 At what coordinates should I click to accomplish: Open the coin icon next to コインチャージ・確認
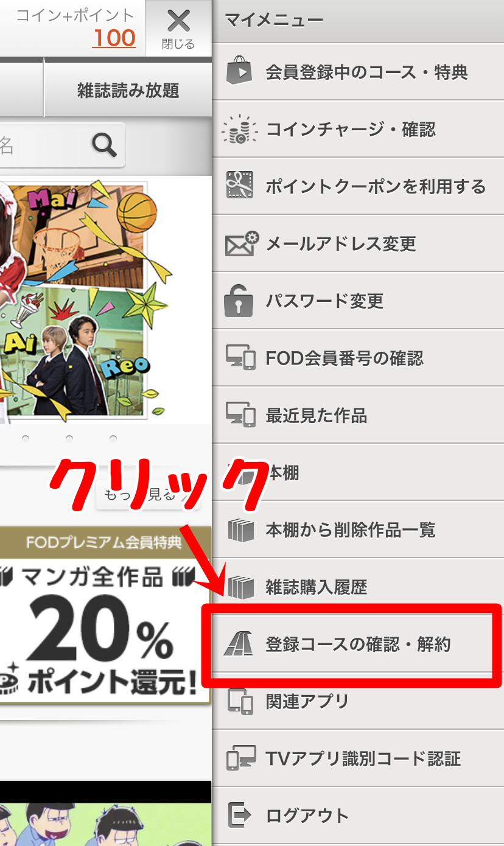[239, 129]
